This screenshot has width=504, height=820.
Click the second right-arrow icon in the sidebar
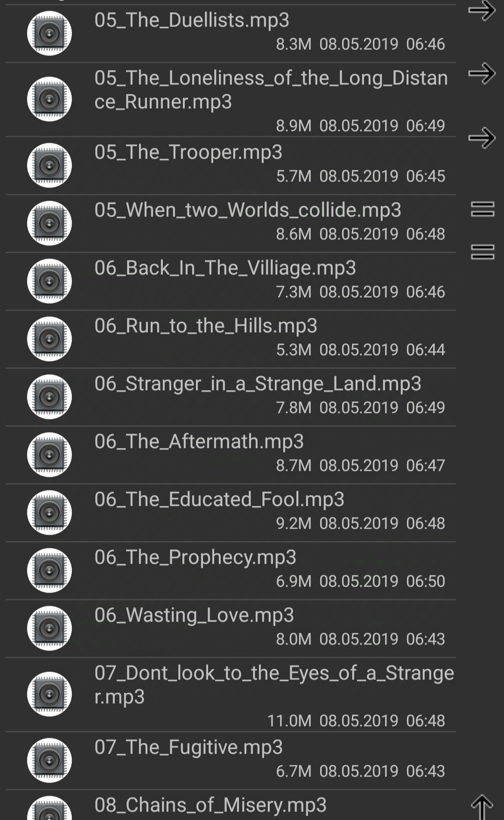click(482, 73)
